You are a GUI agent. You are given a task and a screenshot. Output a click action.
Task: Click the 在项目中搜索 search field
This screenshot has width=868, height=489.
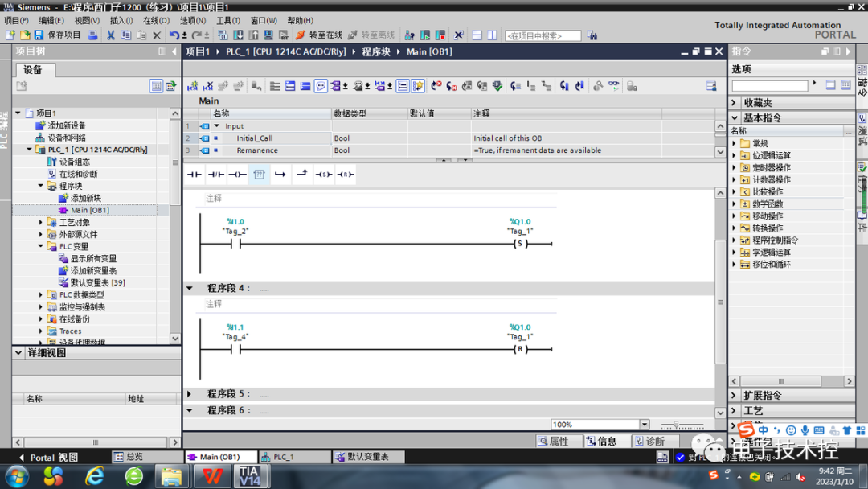pos(542,35)
